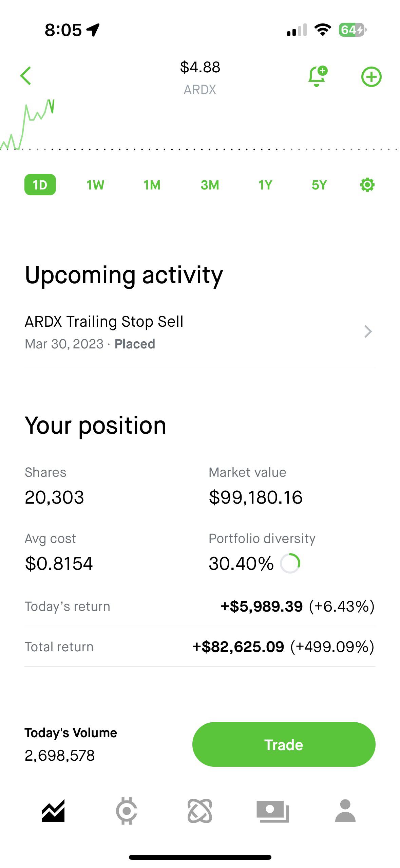Open the cash tab icon

tap(272, 811)
